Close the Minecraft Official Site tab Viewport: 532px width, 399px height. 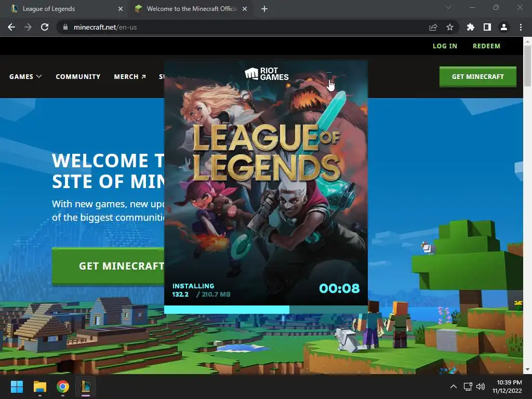(245, 9)
